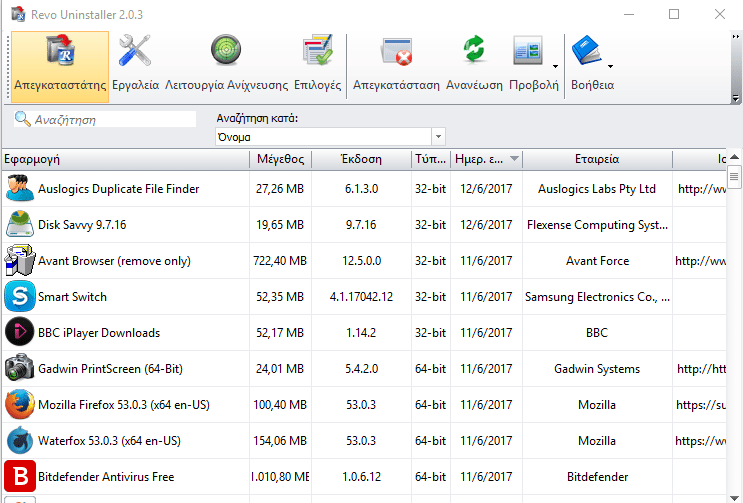
Task: Select Smart Switch program icon
Action: click(19, 296)
